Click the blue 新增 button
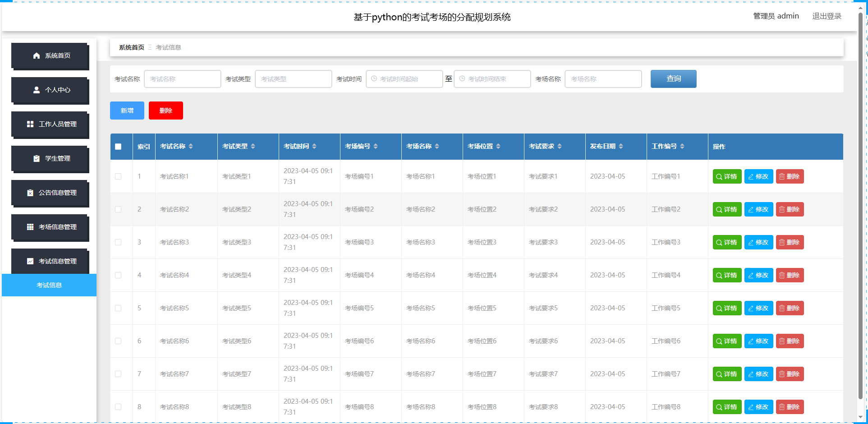The width and height of the screenshot is (868, 424). pos(127,111)
